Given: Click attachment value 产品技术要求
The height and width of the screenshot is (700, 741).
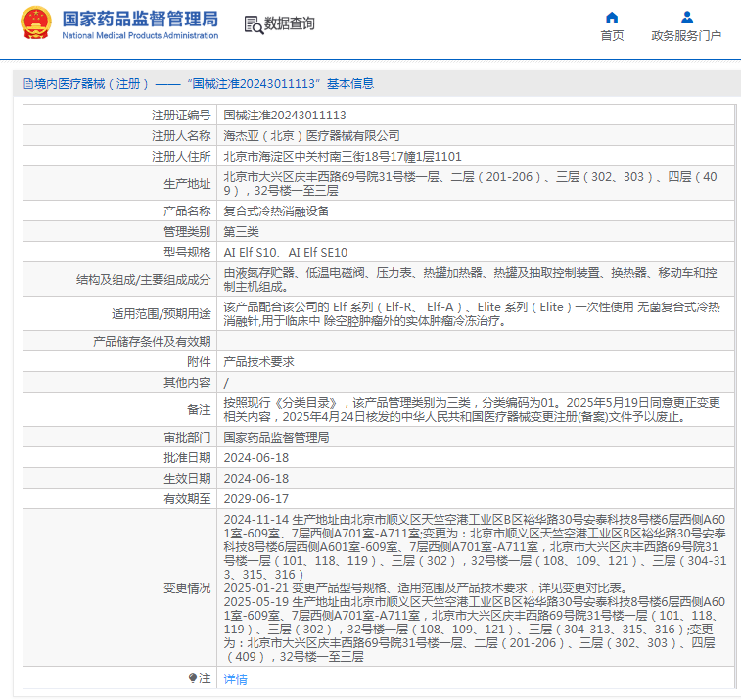Looking at the screenshot, I should tap(259, 362).
